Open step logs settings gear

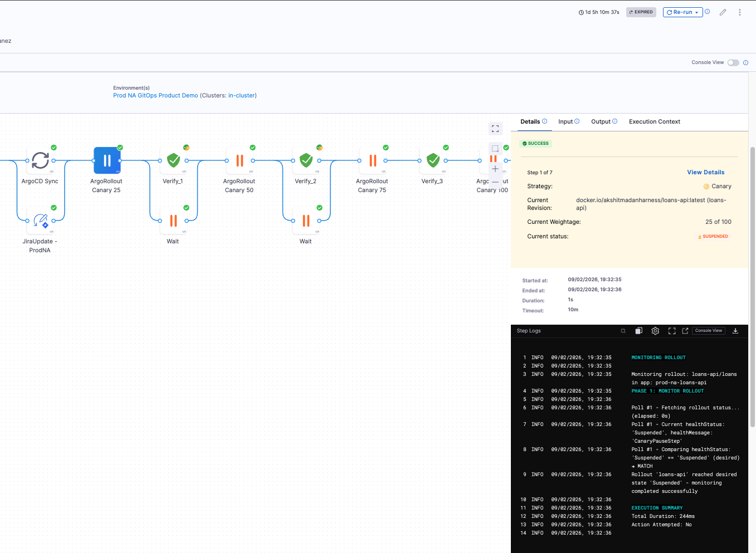click(x=655, y=331)
